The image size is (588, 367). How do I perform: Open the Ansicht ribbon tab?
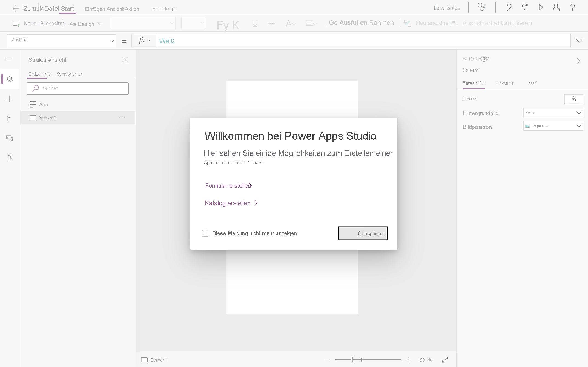(x=115, y=9)
